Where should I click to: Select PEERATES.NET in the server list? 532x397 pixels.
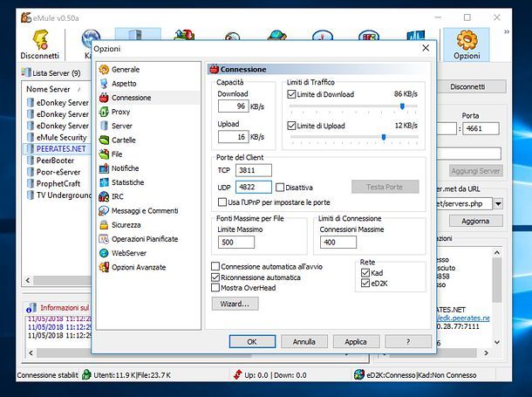coord(61,148)
